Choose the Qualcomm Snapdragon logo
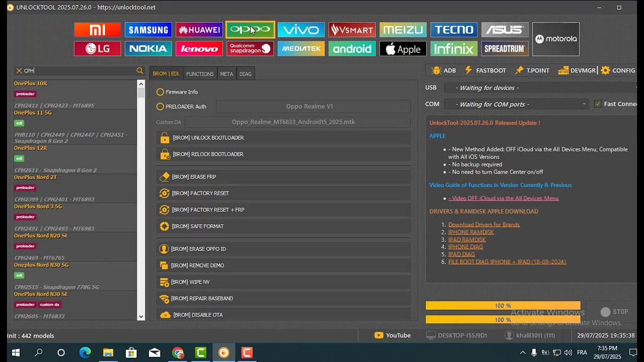 coord(250,49)
